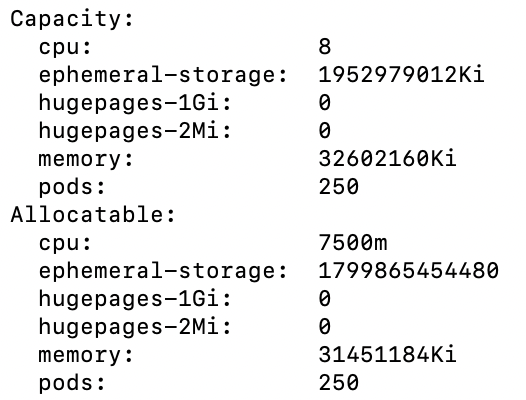Click allocatable cpu value 7500m
The height and width of the screenshot is (400, 526).
(x=353, y=243)
